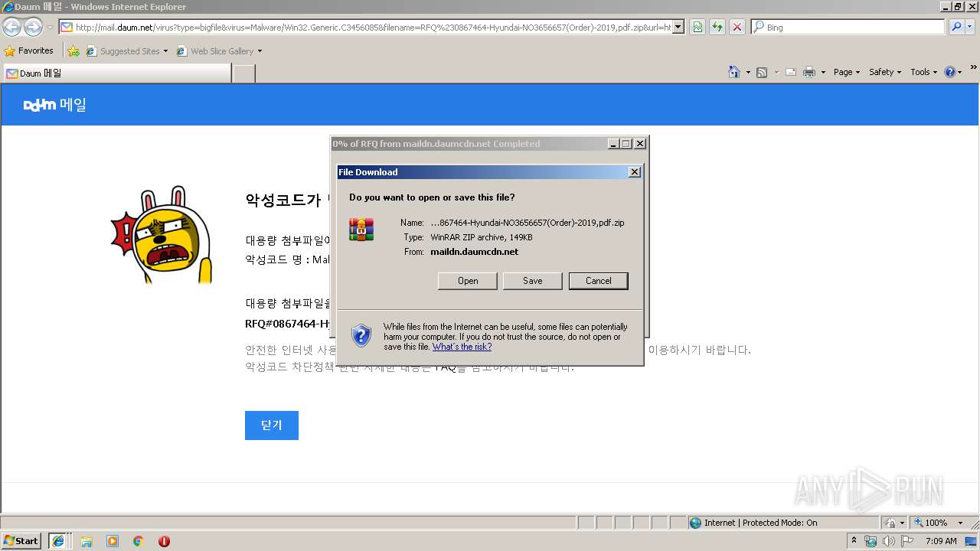Expand the Home button dropdown arrow
This screenshot has height=551, width=980.
(x=748, y=72)
